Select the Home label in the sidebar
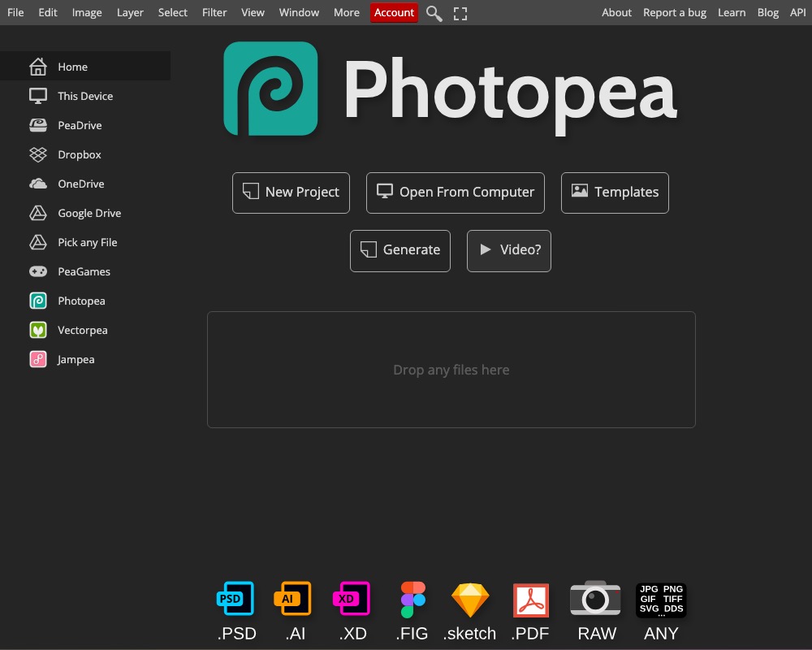 (72, 67)
